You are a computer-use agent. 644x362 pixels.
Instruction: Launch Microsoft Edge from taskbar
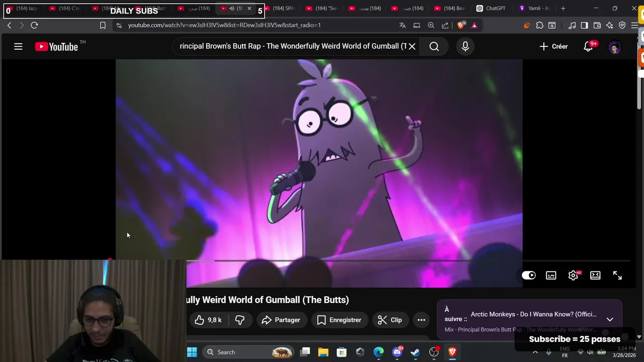tap(378, 352)
